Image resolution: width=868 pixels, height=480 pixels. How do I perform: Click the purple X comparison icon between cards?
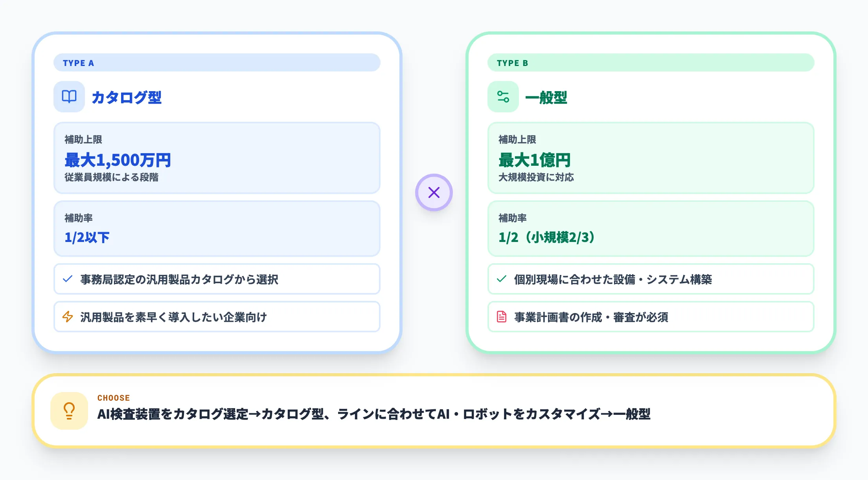coord(434,192)
